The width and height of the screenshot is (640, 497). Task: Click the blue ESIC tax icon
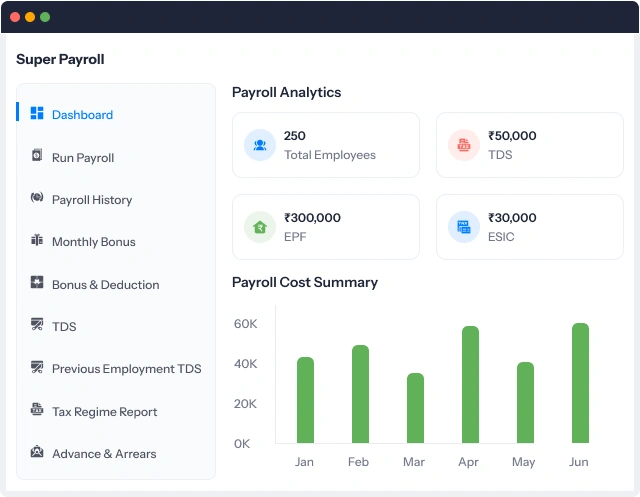pos(464,227)
